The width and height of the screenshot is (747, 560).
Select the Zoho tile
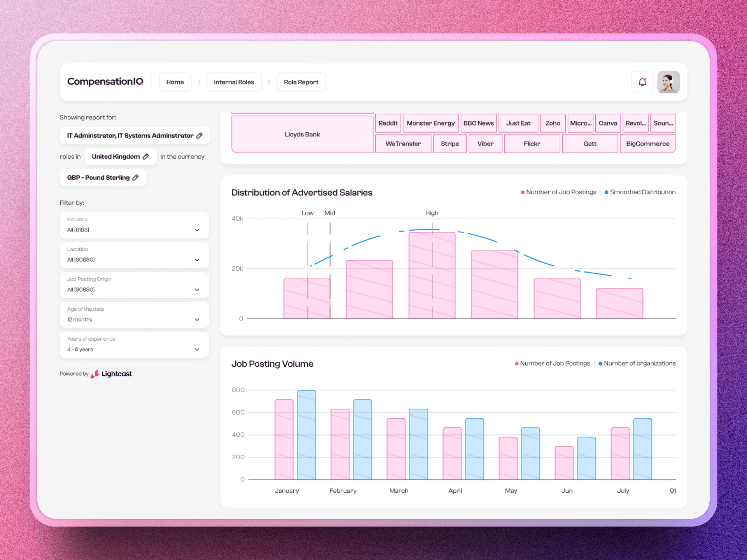[553, 123]
